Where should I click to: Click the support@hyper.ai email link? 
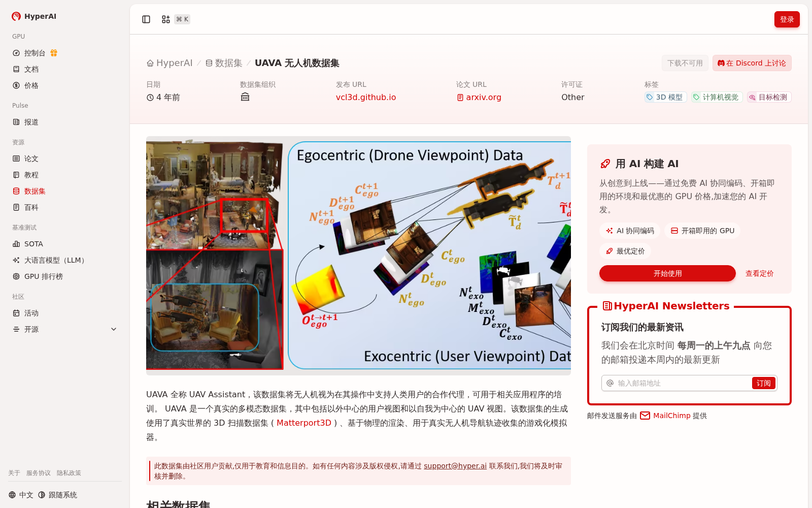tap(455, 466)
